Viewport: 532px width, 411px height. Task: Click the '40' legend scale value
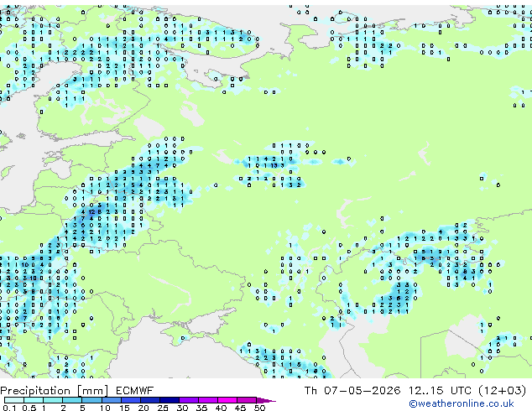tap(221, 408)
